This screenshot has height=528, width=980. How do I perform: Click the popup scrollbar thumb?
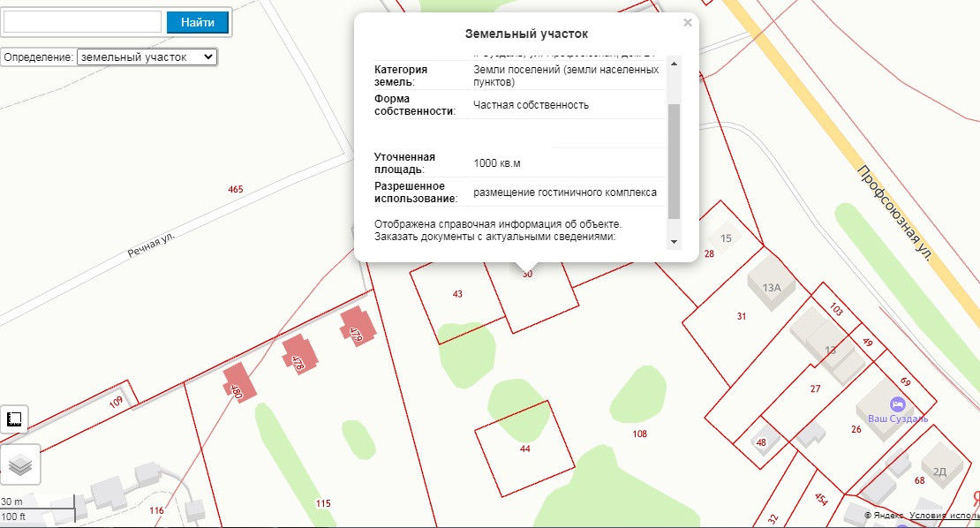pyautogui.click(x=674, y=161)
